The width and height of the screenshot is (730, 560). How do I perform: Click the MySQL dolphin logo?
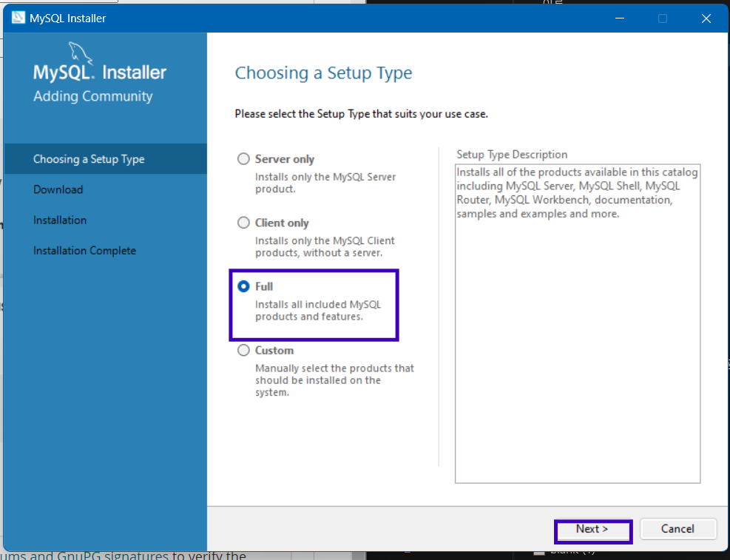pyautogui.click(x=80, y=53)
